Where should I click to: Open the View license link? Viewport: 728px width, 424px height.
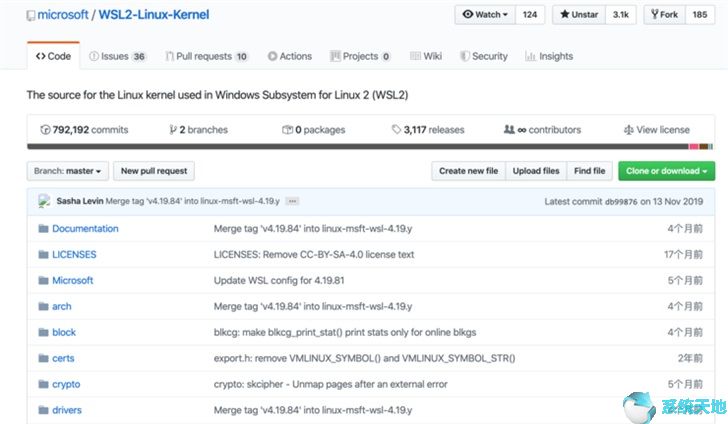(x=656, y=130)
